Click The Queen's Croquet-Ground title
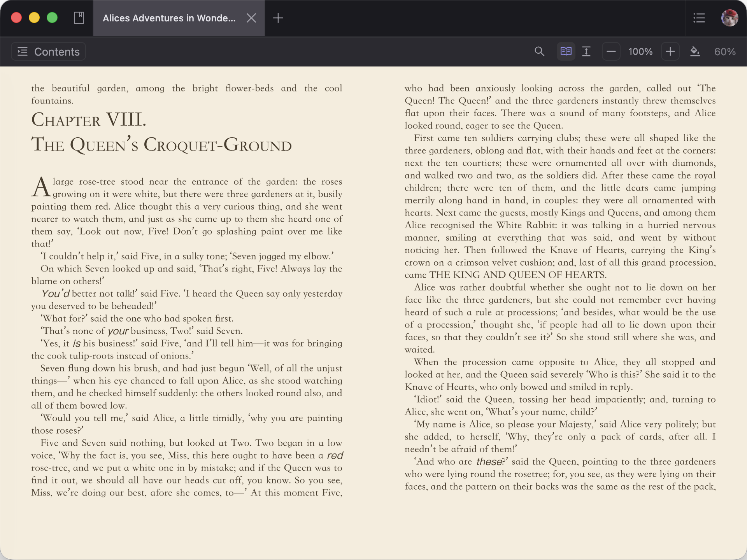 pos(161,145)
